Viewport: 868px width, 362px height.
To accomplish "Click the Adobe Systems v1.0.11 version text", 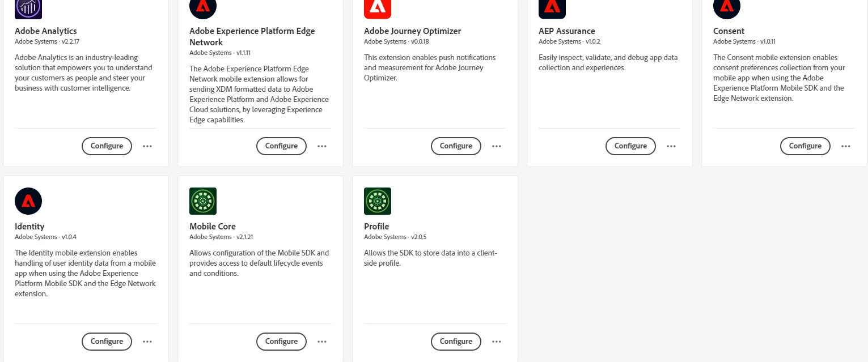I will 744,42.
